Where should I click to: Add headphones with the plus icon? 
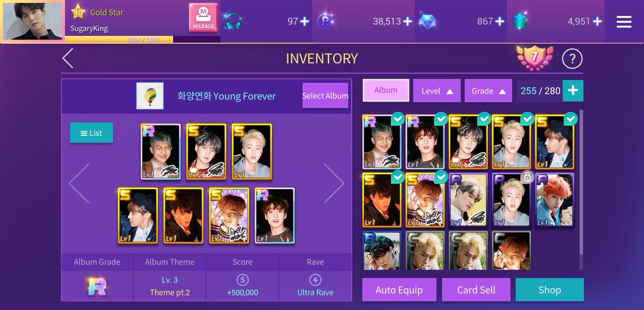click(304, 21)
